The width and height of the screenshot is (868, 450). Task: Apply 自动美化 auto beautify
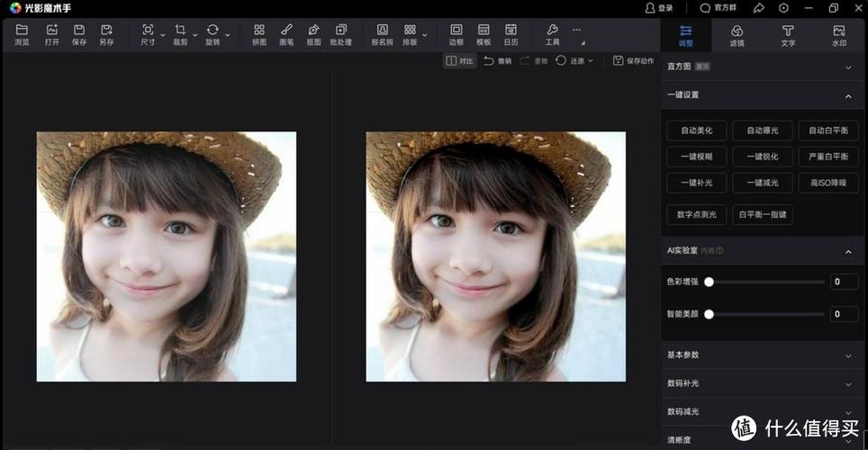pos(696,130)
